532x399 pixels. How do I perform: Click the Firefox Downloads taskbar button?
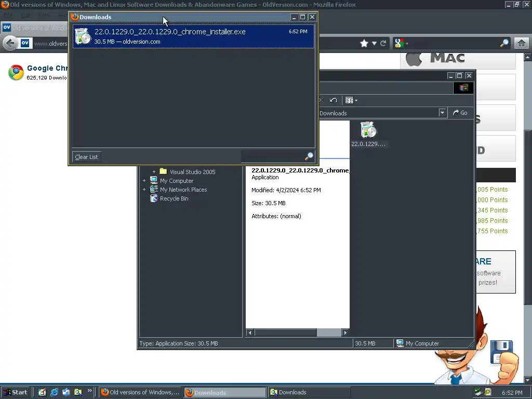click(x=225, y=392)
